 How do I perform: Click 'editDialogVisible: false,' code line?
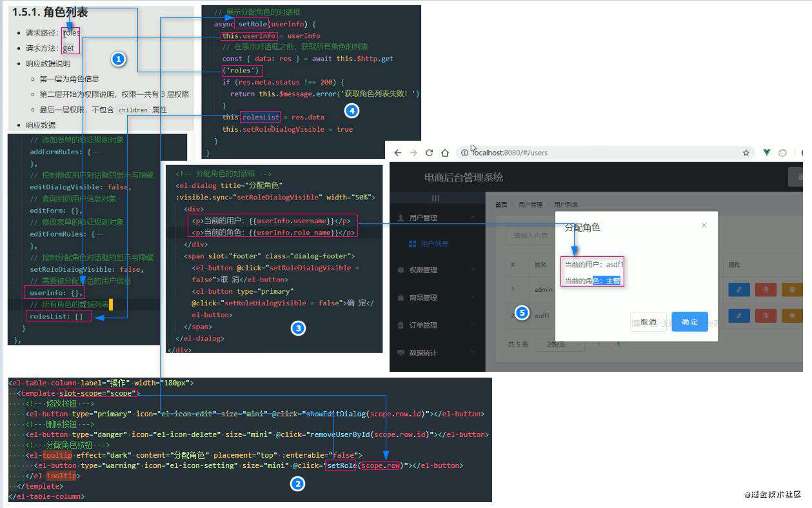pyautogui.click(x=80, y=187)
